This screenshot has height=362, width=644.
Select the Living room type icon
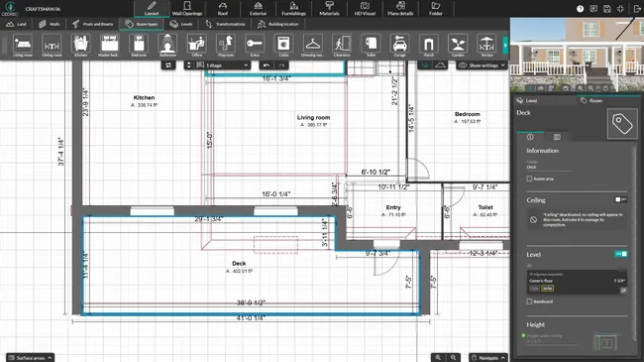[23, 45]
